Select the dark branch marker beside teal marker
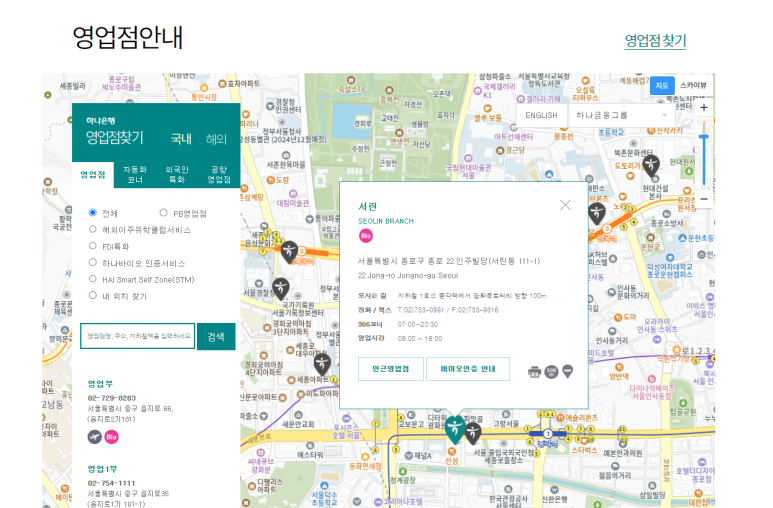Viewport: 773px width, 508px height. coord(473,432)
